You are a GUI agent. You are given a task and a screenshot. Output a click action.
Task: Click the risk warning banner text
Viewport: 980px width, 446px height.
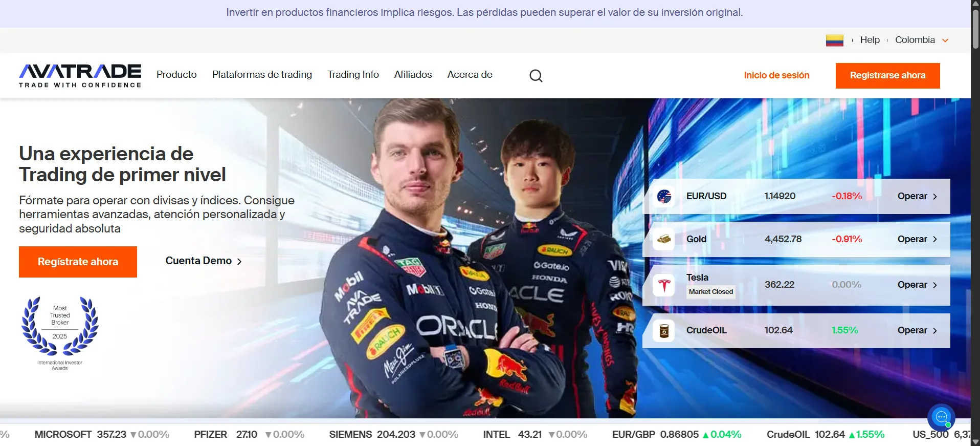pos(484,12)
